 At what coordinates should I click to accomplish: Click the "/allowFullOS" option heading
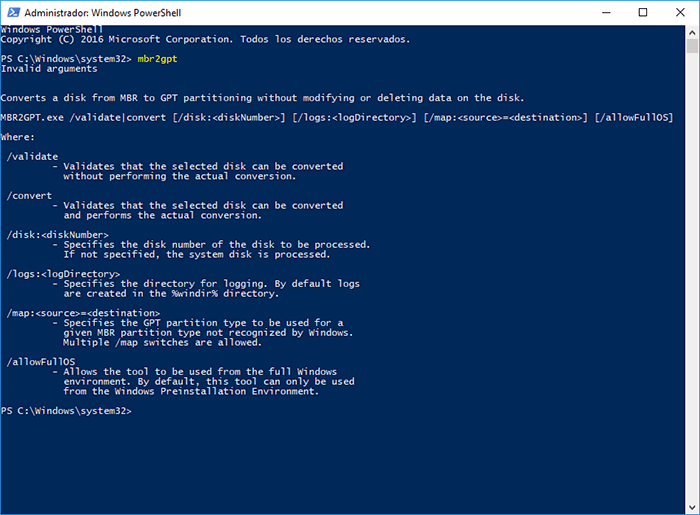(40, 361)
